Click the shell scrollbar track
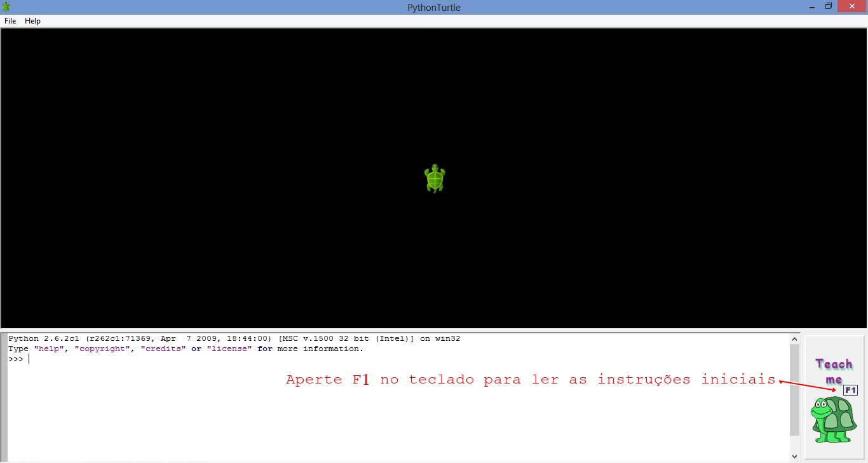 [794, 394]
